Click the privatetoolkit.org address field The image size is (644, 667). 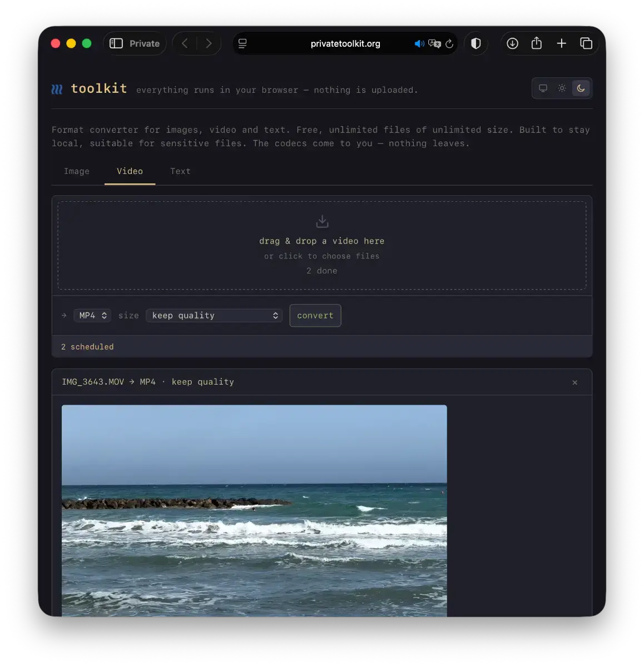345,43
